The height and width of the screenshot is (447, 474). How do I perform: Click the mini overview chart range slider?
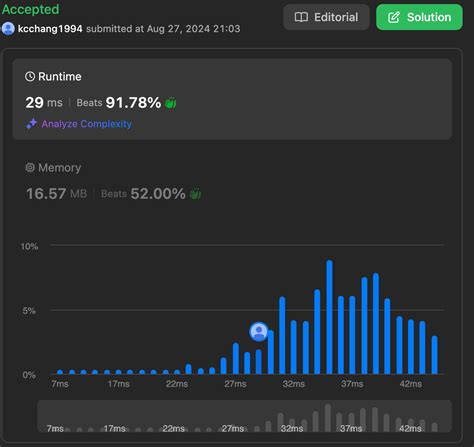245,417
